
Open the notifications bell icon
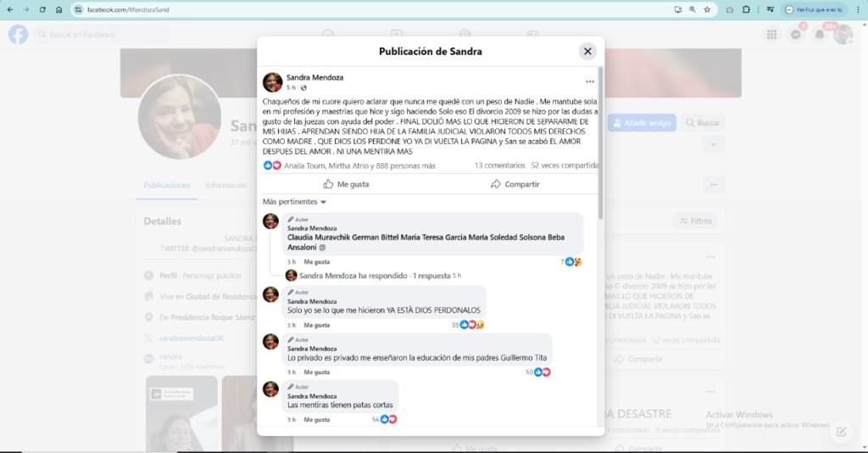pos(820,34)
